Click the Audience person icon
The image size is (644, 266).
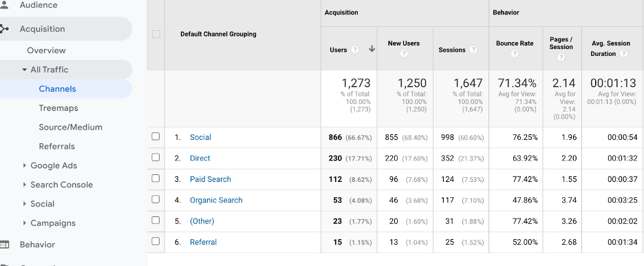[4, 5]
